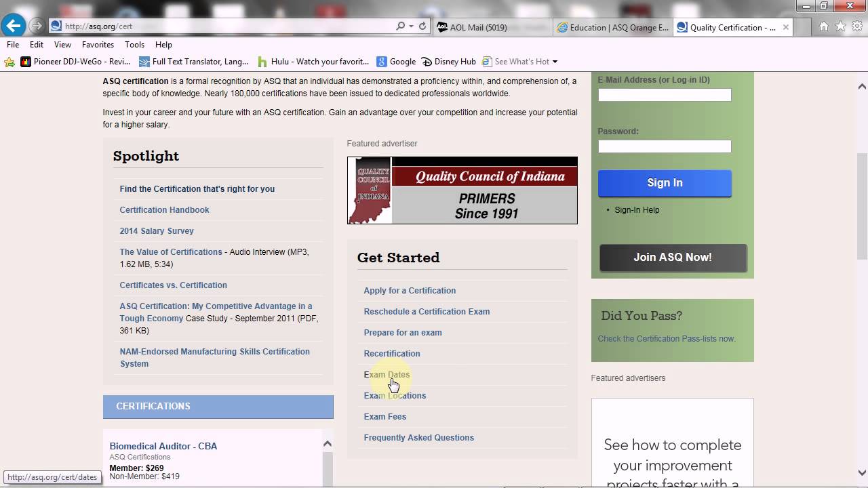Open the Tools menu
The height and width of the screenshot is (488, 868).
[134, 45]
